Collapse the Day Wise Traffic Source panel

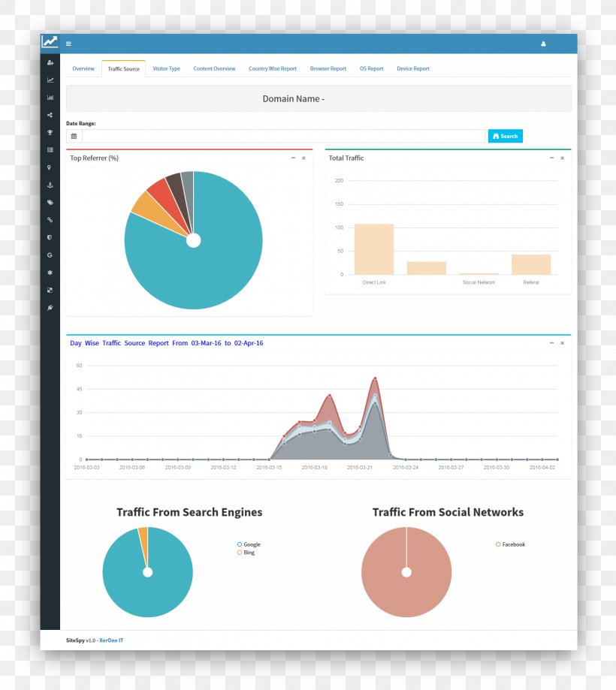point(551,343)
